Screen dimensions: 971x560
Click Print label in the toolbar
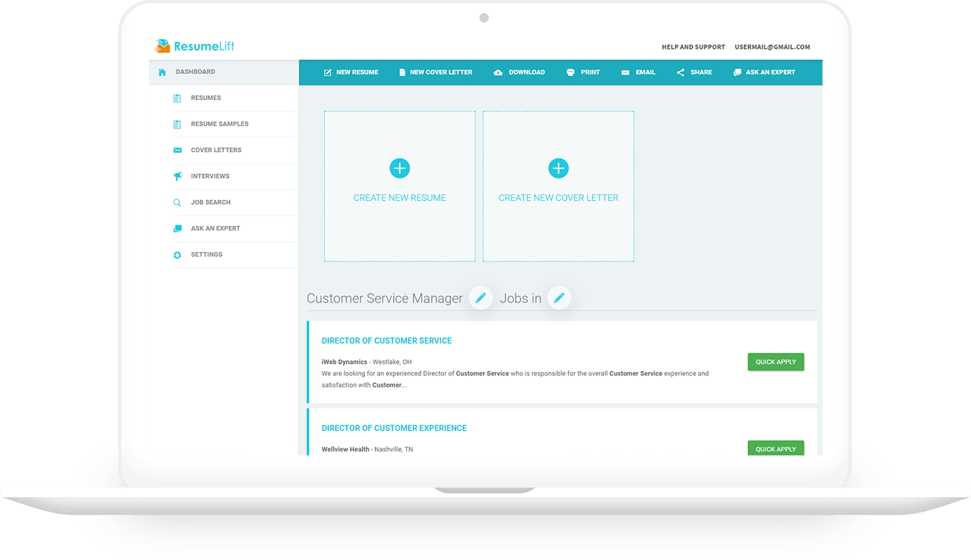point(590,73)
